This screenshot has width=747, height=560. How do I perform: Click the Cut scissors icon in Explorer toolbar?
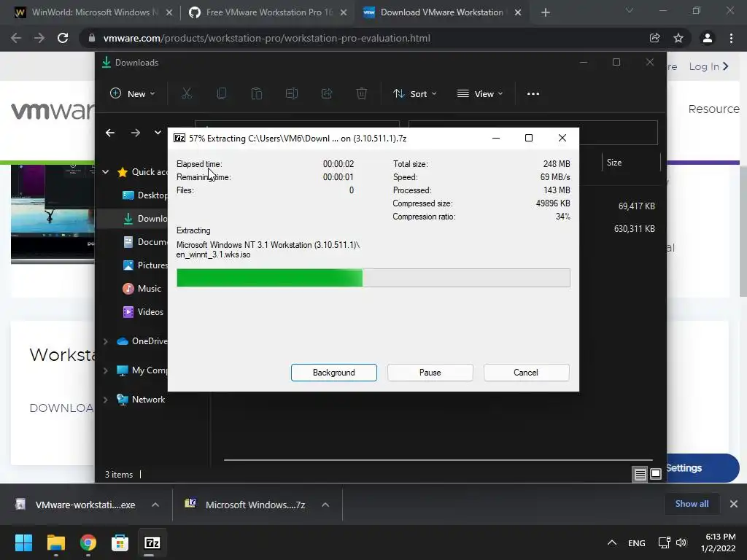[186, 94]
